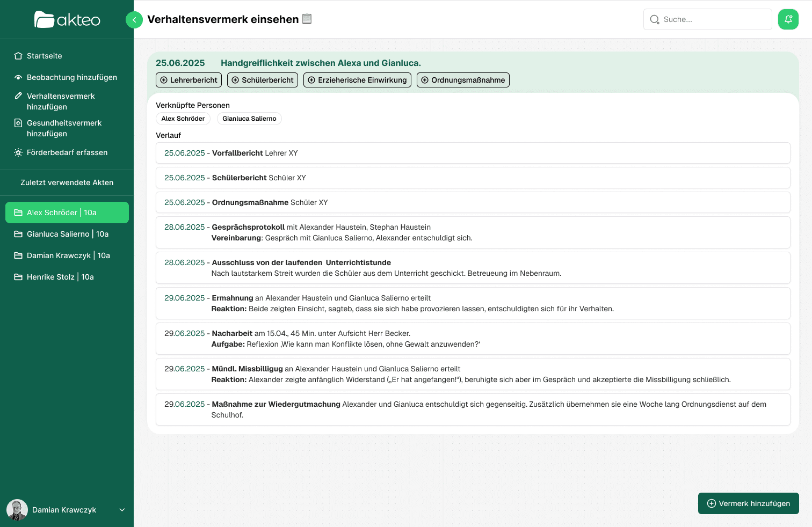The image size is (812, 527).
Task: Click the incident title Handgreiflichkeit zwischen Alexa
Action: point(321,63)
